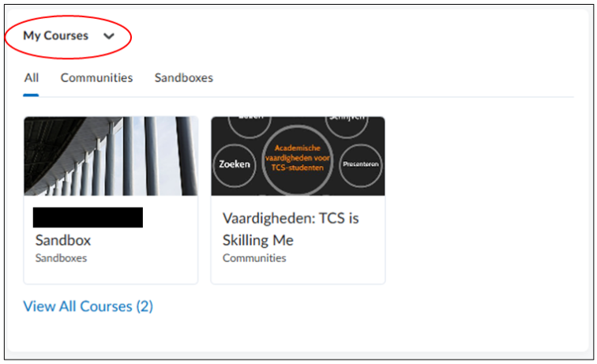Expand the chevron beside My Courses
This screenshot has height=364, width=597.
click(x=109, y=36)
